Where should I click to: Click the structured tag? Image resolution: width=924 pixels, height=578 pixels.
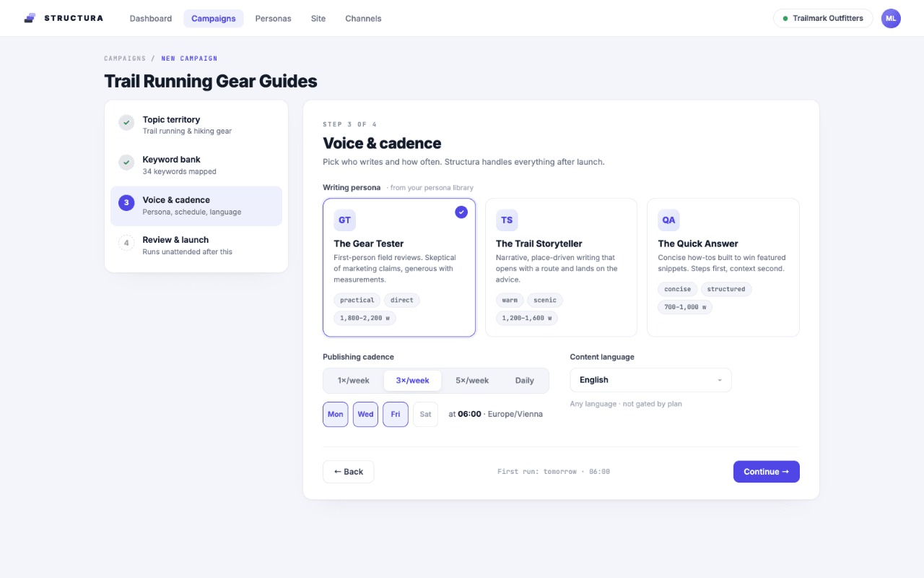726,289
